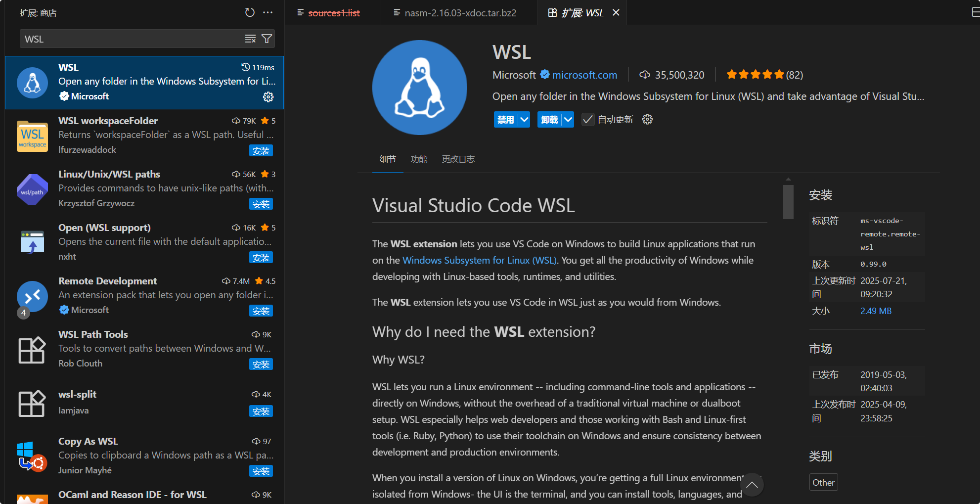Click the wsl-split extension icon
The width and height of the screenshot is (980, 504).
click(32, 403)
